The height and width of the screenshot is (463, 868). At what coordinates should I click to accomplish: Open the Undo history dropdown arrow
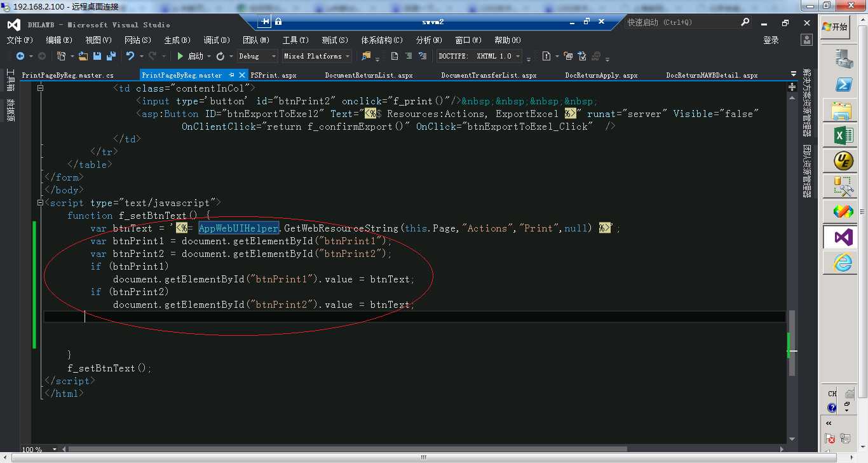tap(140, 56)
